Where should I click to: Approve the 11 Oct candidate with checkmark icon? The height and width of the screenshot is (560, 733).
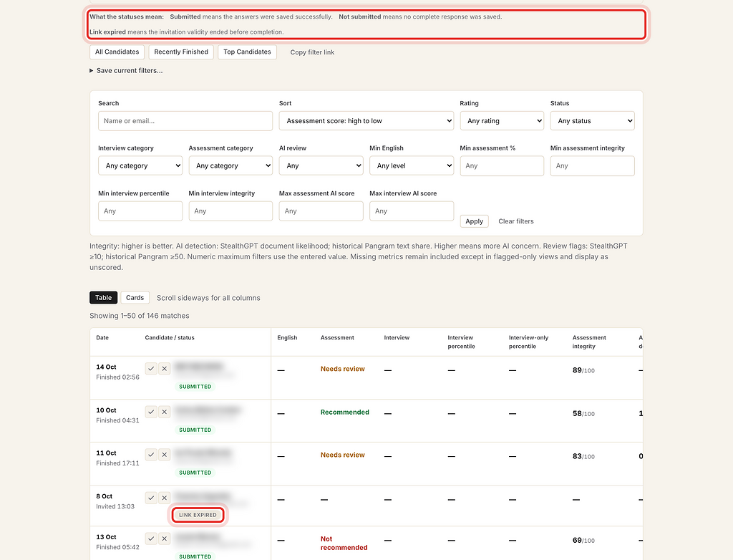click(151, 455)
